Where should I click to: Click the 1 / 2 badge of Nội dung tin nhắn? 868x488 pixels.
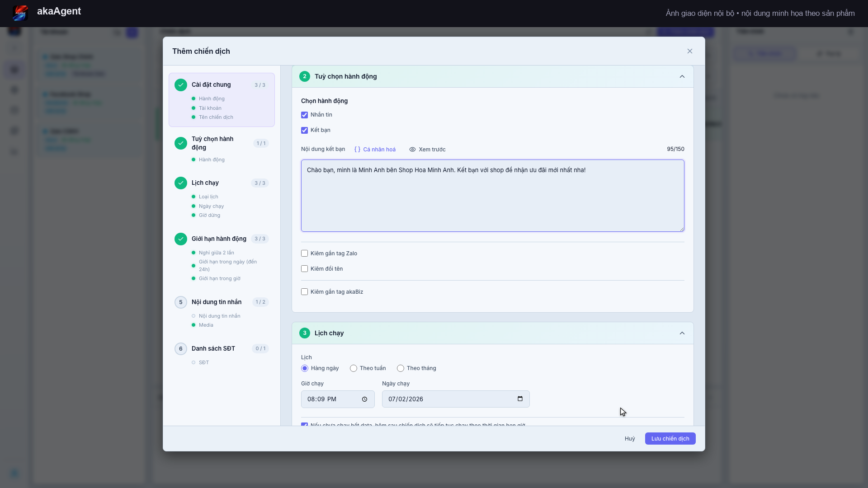pos(260,302)
